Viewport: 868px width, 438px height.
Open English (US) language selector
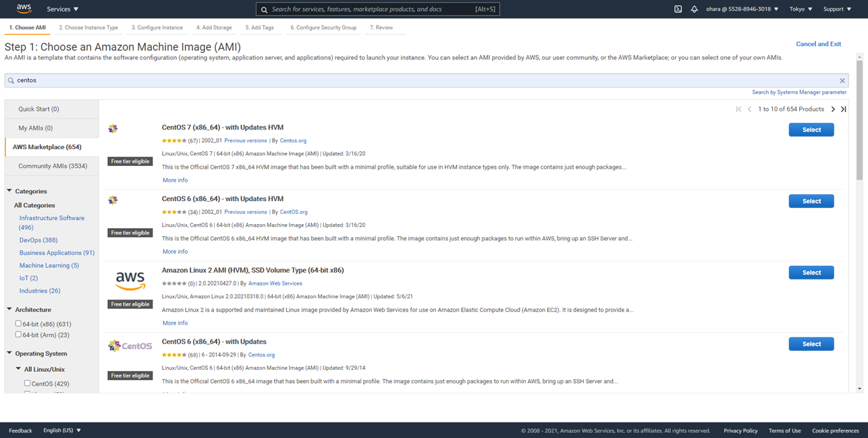pos(62,430)
